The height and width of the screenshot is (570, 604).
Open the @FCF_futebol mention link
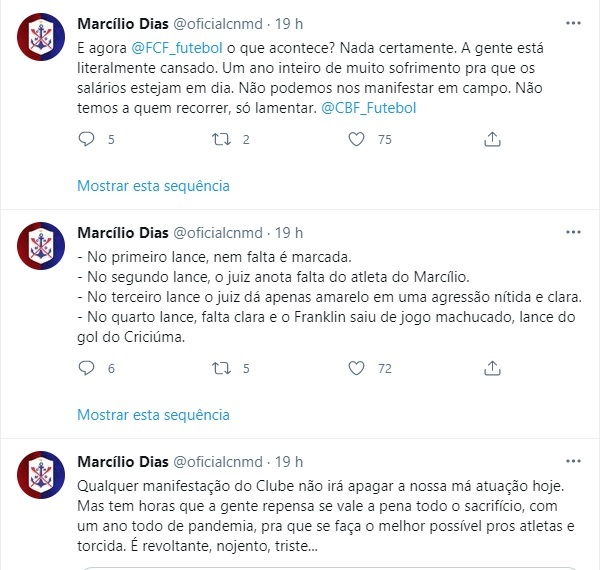tap(177, 48)
